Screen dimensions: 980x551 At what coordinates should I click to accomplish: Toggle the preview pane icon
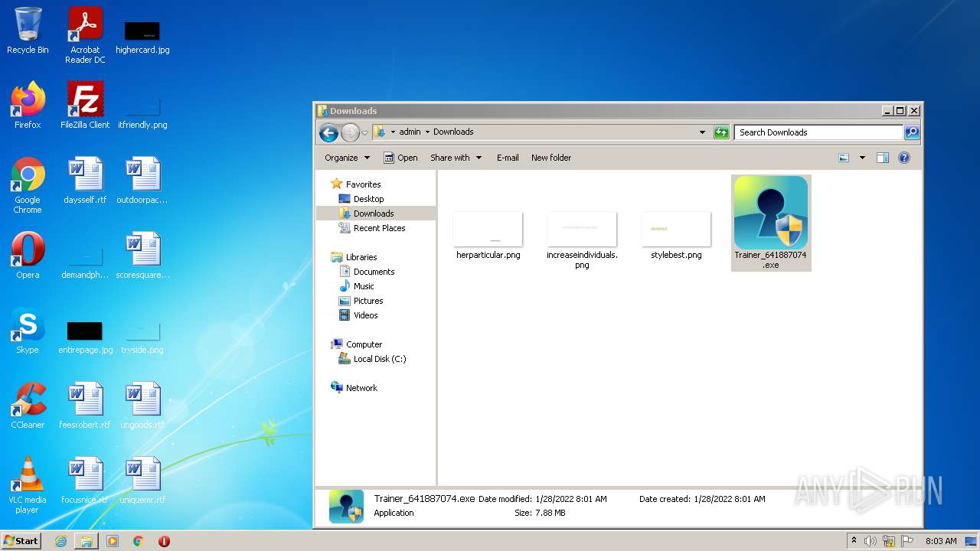[883, 158]
